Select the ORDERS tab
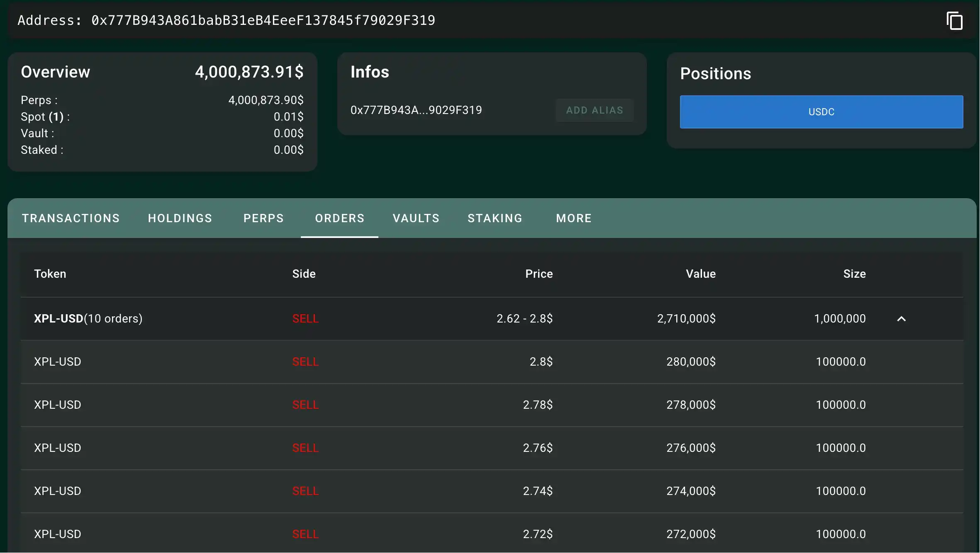Screen dimensions: 980x553 pos(339,218)
